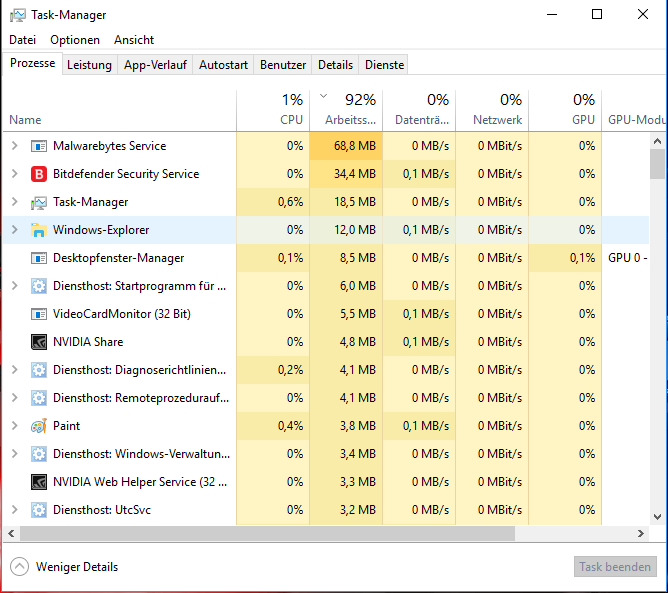
Task: Click the Windows-Explorer folder icon
Action: [39, 230]
